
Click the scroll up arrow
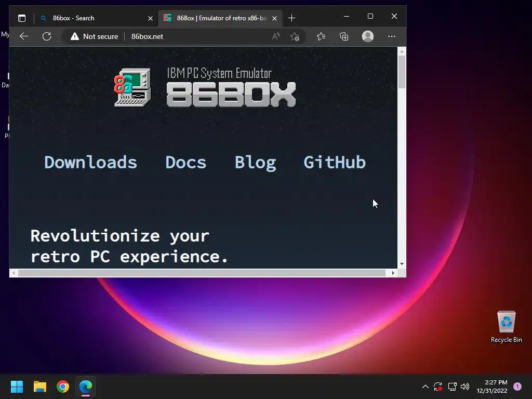[402, 51]
